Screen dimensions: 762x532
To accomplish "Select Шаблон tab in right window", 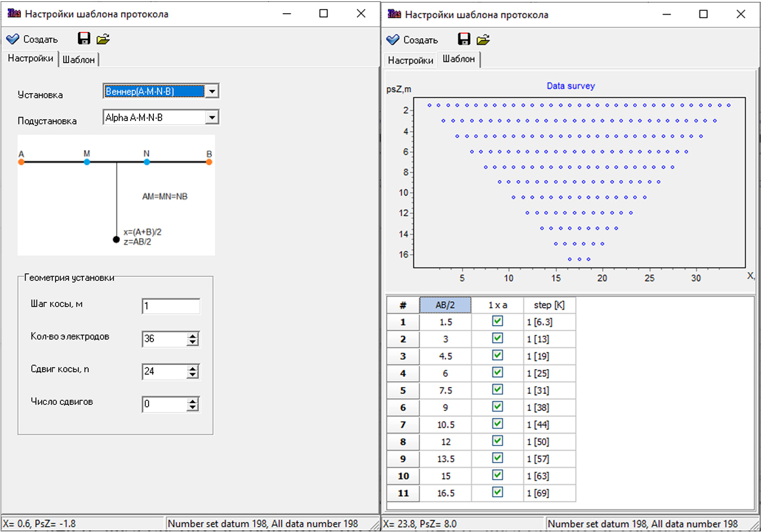I will (x=459, y=59).
